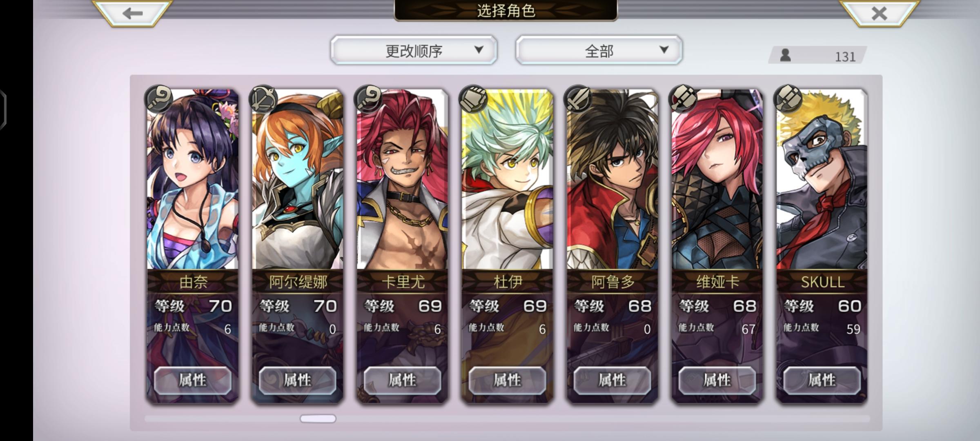Image resolution: width=980 pixels, height=441 pixels.
Task: Open 属性 for 由奈
Action: pyautogui.click(x=193, y=380)
